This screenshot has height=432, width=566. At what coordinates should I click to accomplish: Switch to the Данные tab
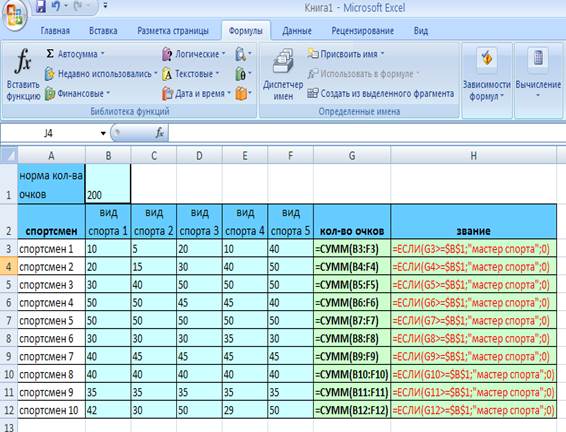[x=297, y=31]
